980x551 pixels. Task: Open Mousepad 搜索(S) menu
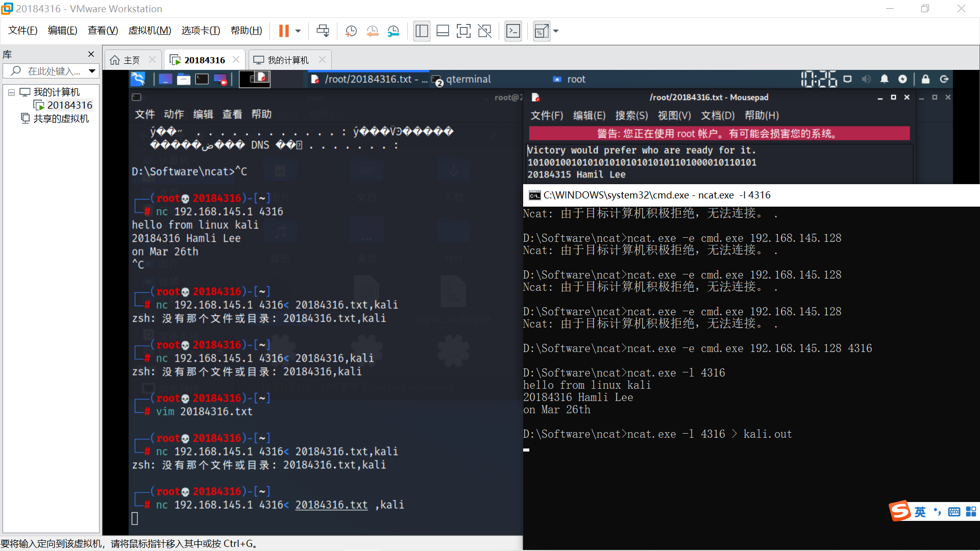[631, 115]
